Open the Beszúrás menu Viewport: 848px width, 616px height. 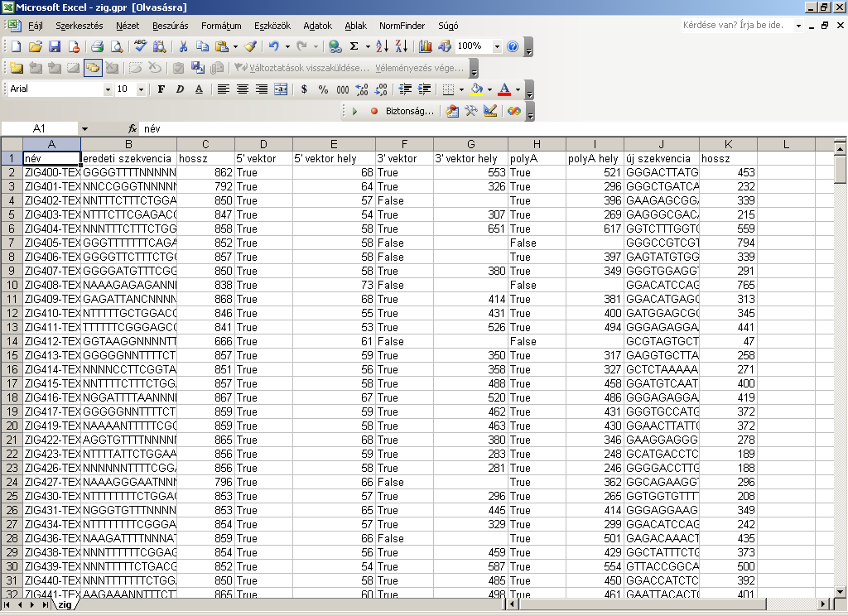tap(171, 26)
